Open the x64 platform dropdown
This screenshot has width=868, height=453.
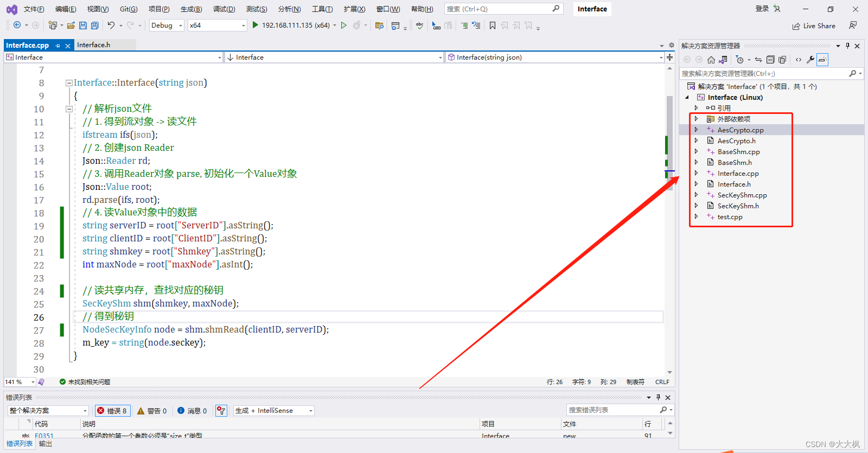pyautogui.click(x=217, y=25)
